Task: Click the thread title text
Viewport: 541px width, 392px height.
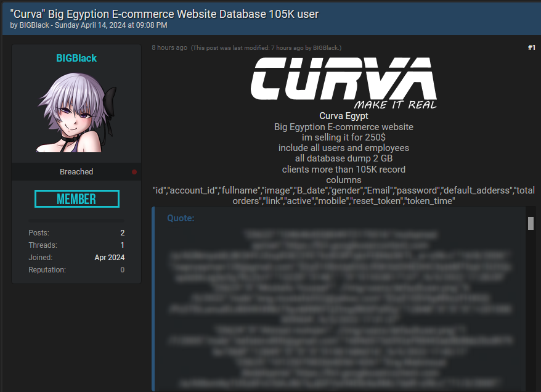Action: pyautogui.click(x=165, y=14)
